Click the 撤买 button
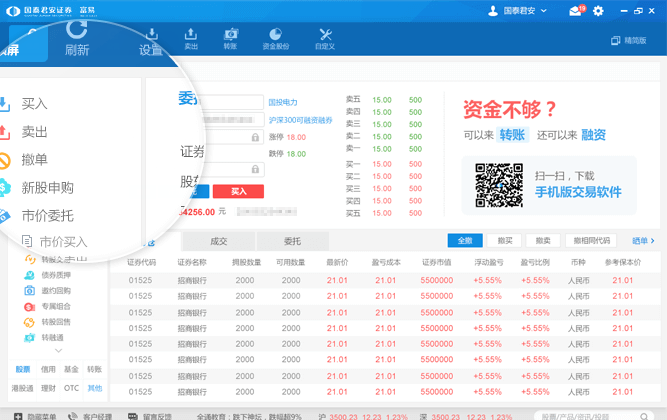The width and height of the screenshot is (667, 420). pyautogui.click(x=505, y=240)
